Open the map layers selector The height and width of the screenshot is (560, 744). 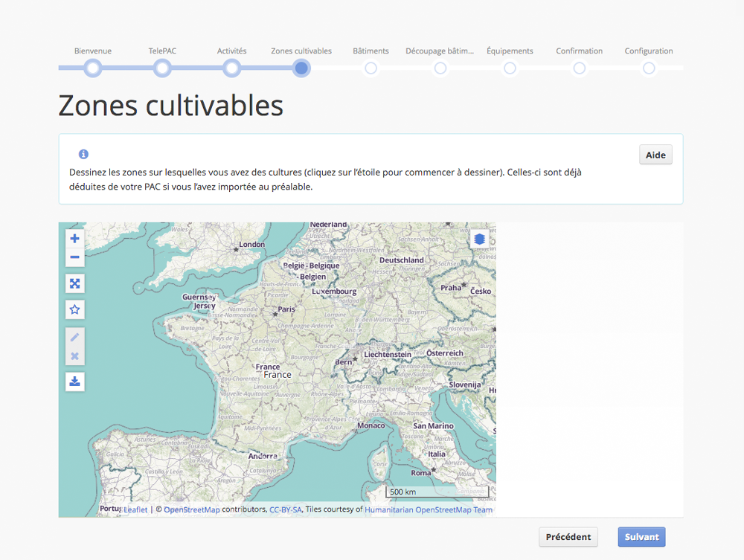point(479,239)
